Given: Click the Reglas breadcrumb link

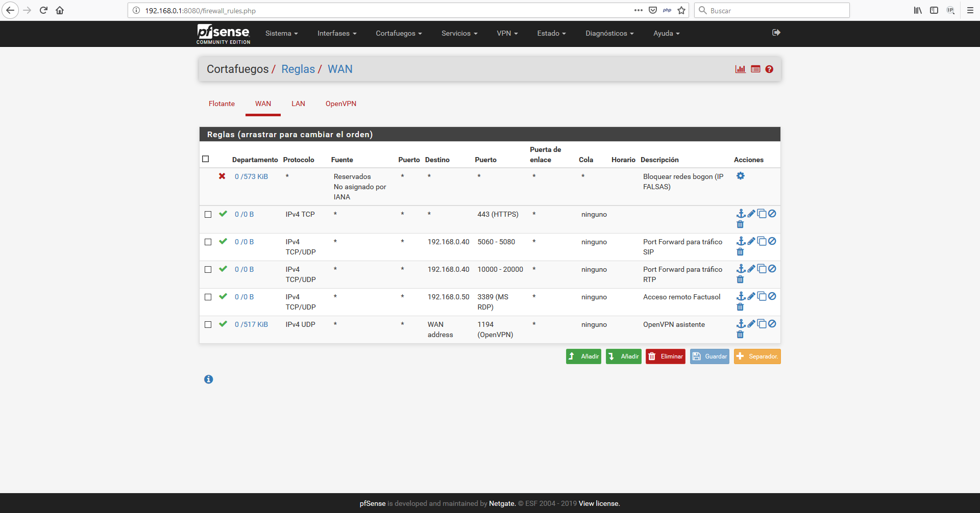Looking at the screenshot, I should [x=298, y=69].
